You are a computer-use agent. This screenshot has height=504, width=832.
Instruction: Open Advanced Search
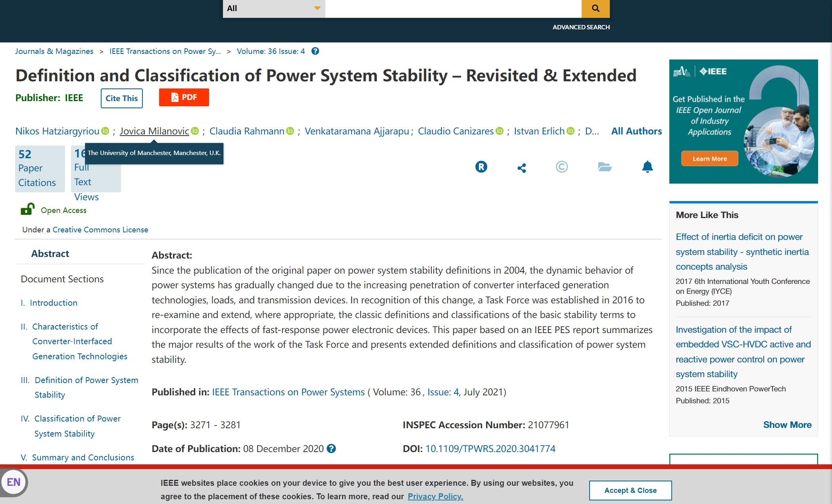pos(581,27)
